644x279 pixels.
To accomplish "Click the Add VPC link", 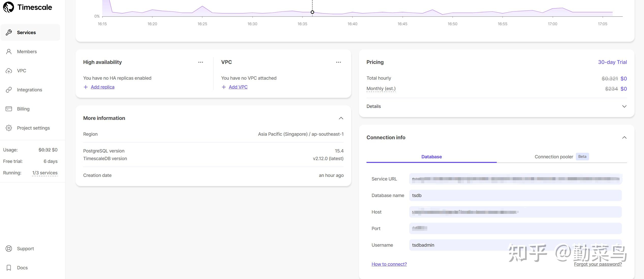I will tap(238, 87).
